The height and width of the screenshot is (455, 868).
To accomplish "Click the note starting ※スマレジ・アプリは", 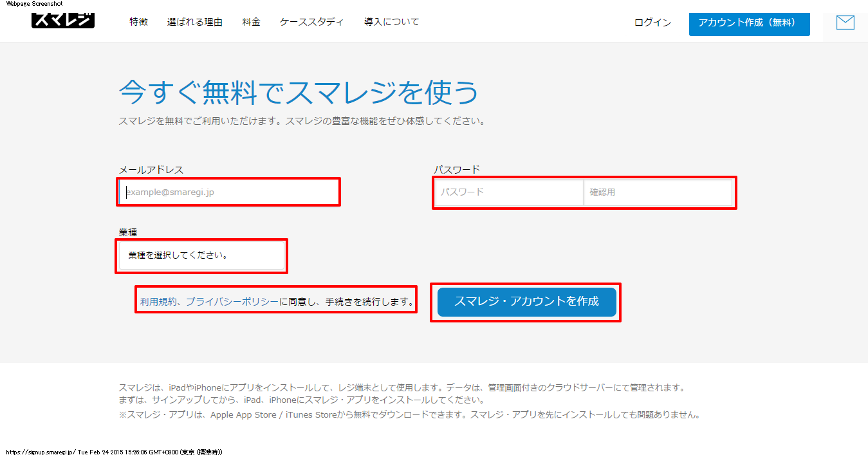I will point(409,414).
